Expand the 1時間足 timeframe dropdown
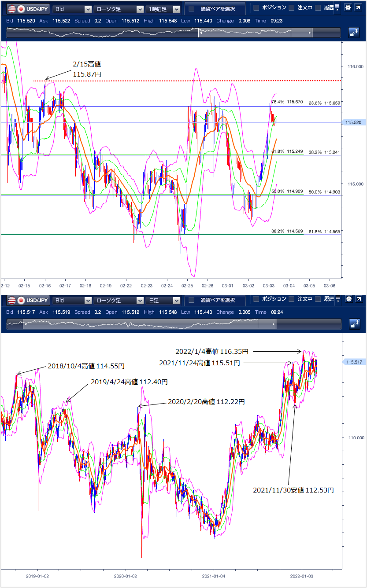The image size is (367, 588). tap(164, 9)
